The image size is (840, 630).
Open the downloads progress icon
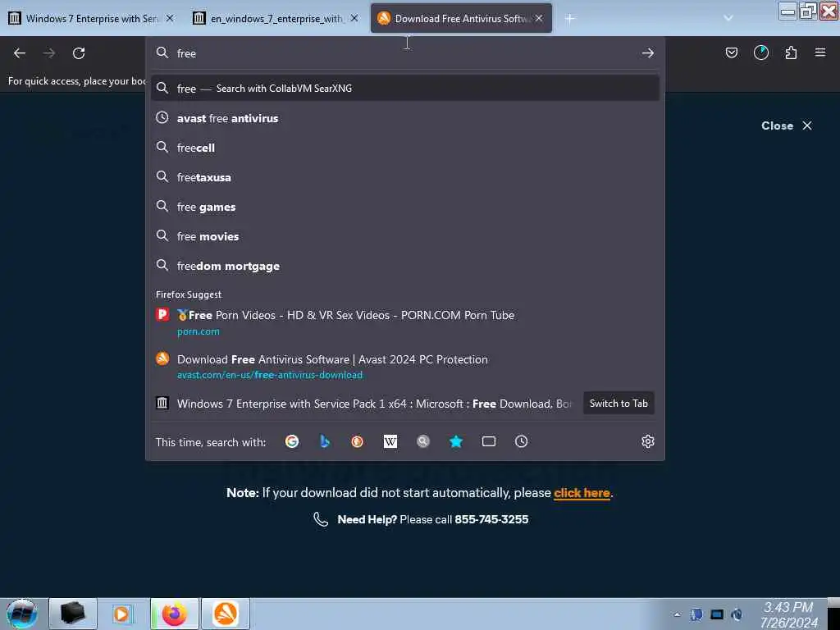[760, 52]
